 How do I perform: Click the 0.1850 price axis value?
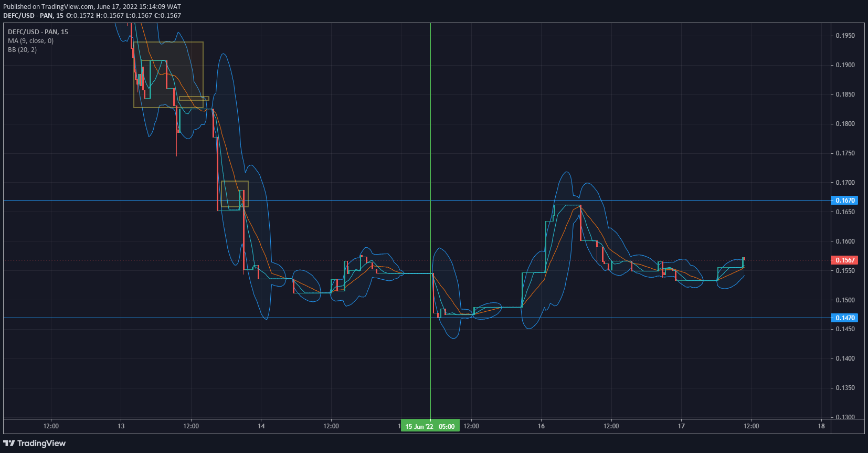coord(845,94)
